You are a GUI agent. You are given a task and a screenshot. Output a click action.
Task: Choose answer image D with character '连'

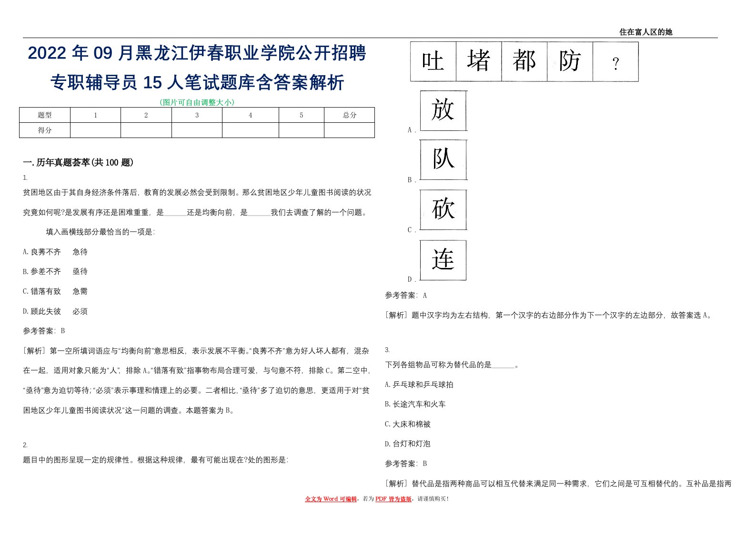[443, 260]
